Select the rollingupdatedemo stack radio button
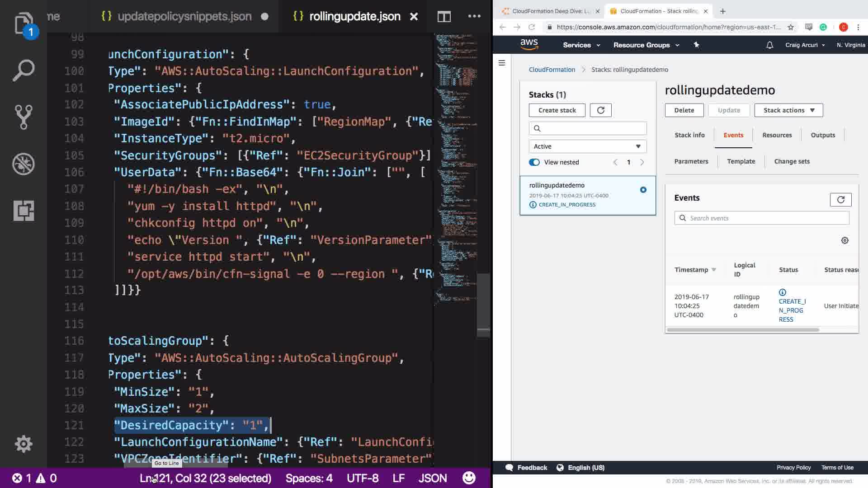 [643, 190]
